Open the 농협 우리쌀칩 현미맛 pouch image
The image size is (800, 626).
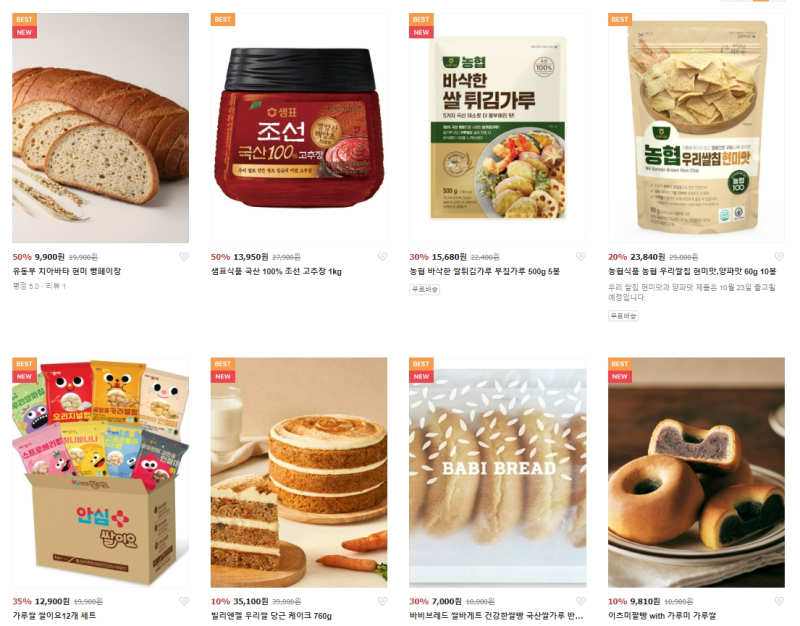(696, 128)
